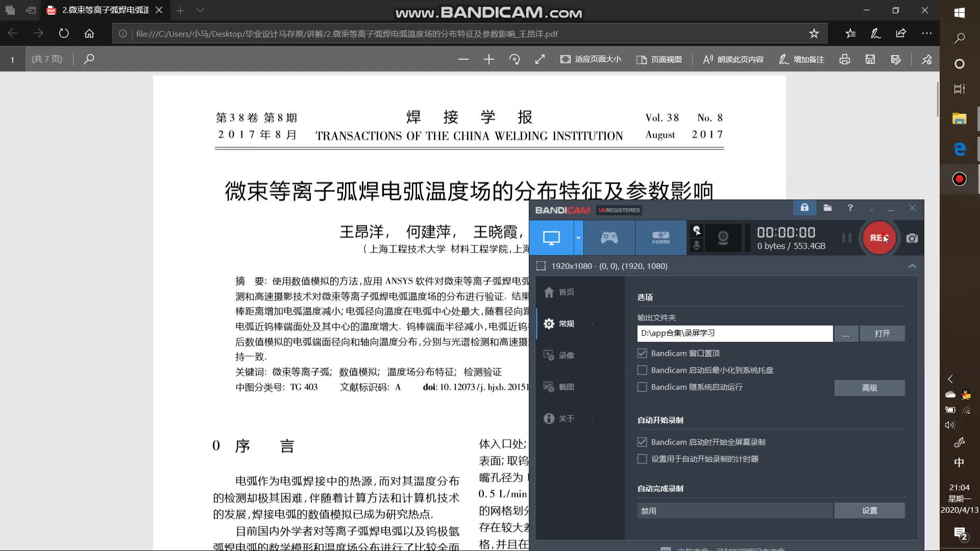The width and height of the screenshot is (980, 551).
Task: Enter PDF full screen mode
Action: (x=540, y=59)
